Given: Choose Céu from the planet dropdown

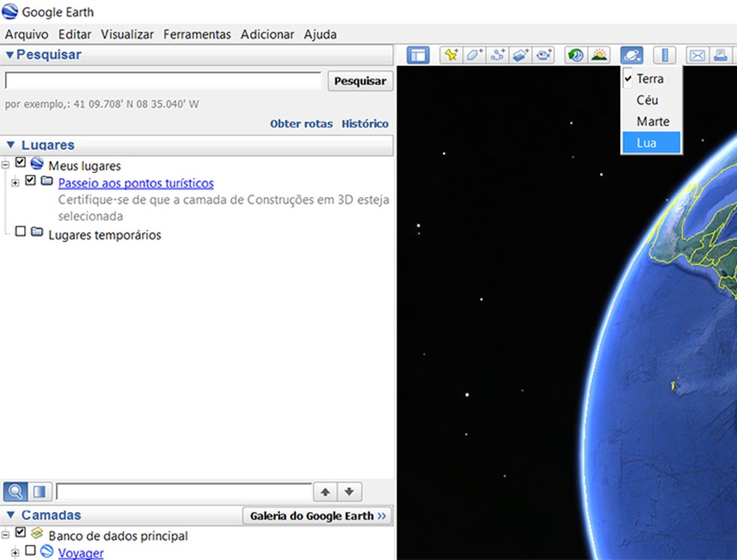Looking at the screenshot, I should point(652,100).
